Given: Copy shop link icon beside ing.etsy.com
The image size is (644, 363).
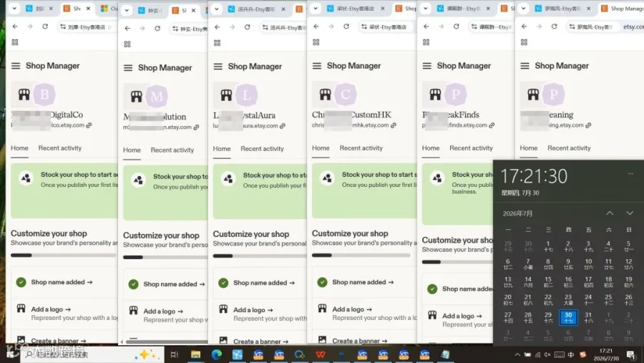Looking at the screenshot, I should pyautogui.click(x=588, y=125).
